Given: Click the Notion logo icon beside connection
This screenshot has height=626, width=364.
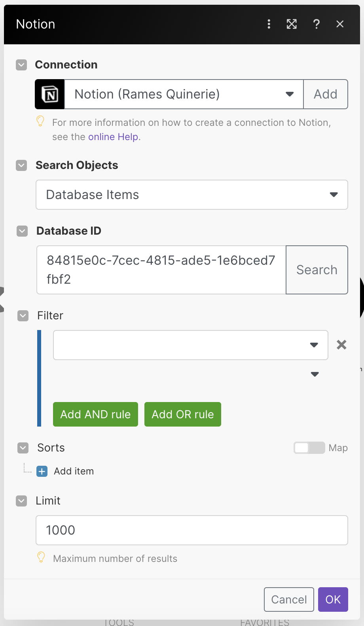Looking at the screenshot, I should (x=50, y=94).
